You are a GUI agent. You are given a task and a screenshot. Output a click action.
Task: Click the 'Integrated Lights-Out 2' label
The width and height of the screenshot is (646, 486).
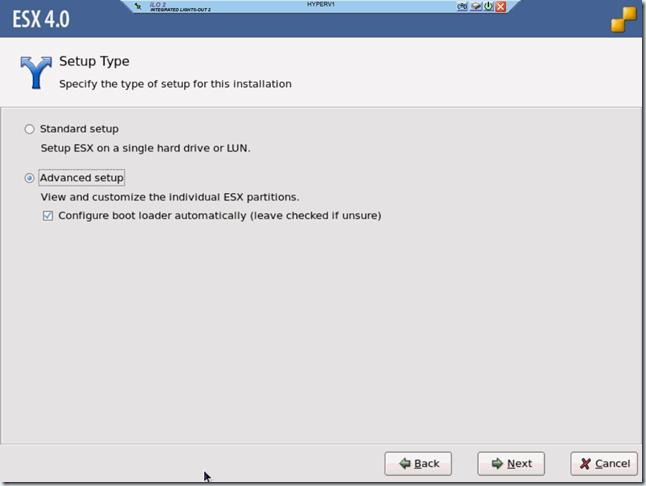coord(180,9)
